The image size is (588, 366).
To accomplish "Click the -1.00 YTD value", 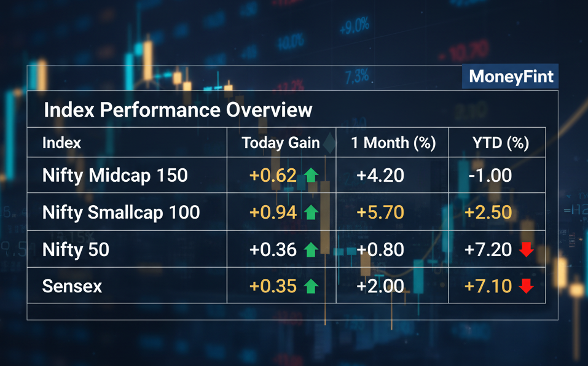I will 490,176.
